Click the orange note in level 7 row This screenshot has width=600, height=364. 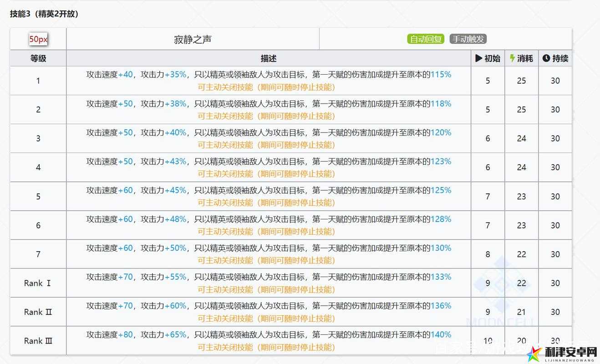pyautogui.click(x=266, y=260)
